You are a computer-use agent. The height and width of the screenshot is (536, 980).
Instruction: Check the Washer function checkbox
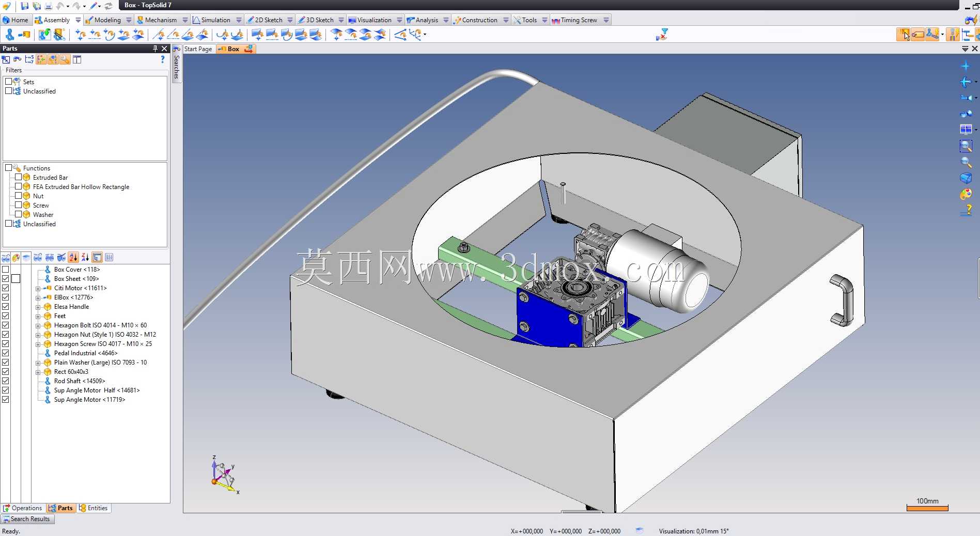pos(18,214)
